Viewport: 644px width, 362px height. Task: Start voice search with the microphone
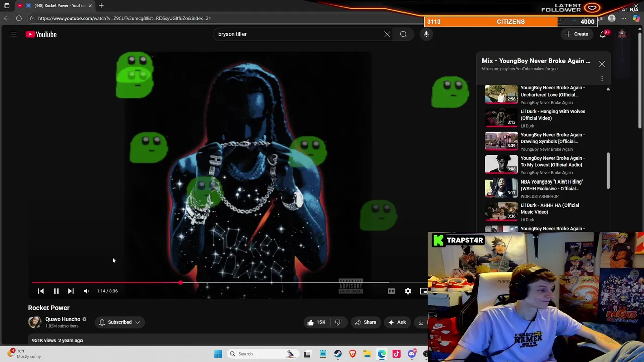pyautogui.click(x=426, y=34)
